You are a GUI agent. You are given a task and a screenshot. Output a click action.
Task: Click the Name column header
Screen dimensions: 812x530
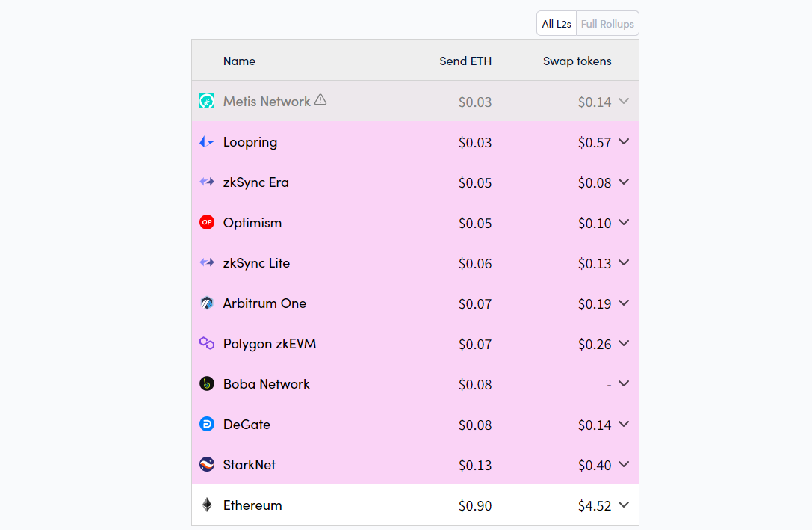239,61
